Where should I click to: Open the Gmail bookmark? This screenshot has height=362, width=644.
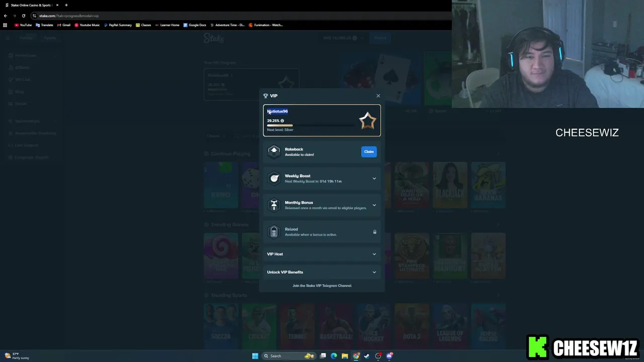(64, 25)
